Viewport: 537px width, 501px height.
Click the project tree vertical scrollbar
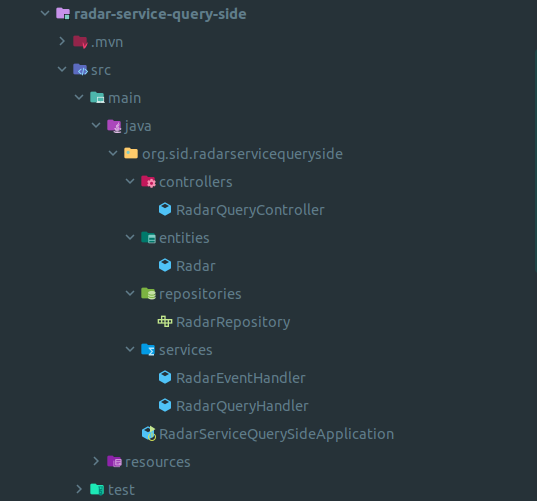pos(535,161)
